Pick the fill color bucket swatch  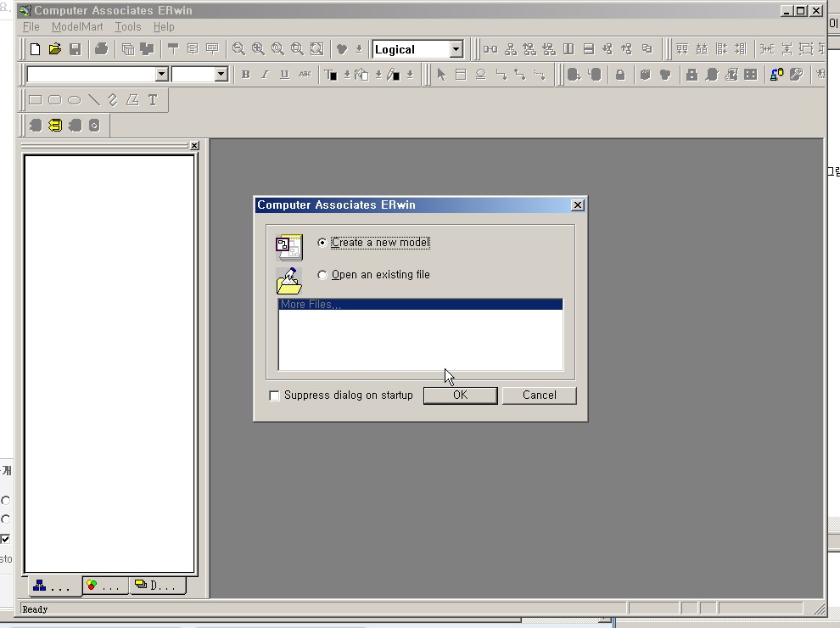click(361, 75)
